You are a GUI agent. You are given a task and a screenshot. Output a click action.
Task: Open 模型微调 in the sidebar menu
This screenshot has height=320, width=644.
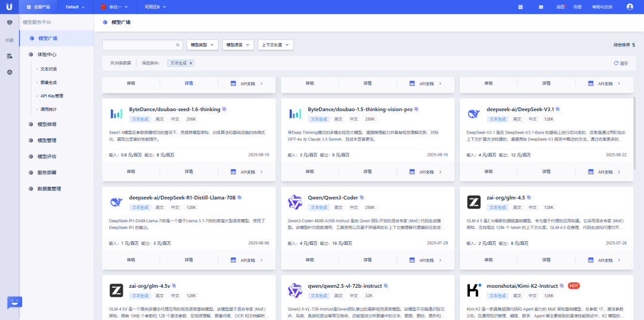47,124
